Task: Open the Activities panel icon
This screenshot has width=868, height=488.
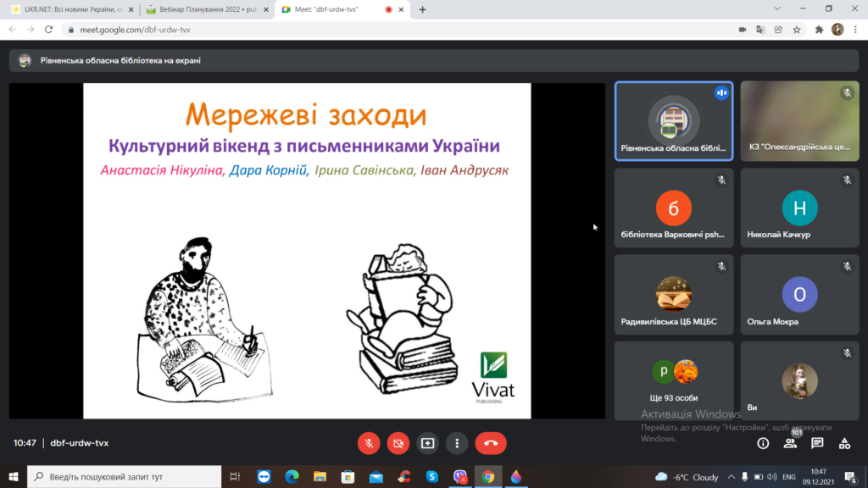Action: click(844, 443)
